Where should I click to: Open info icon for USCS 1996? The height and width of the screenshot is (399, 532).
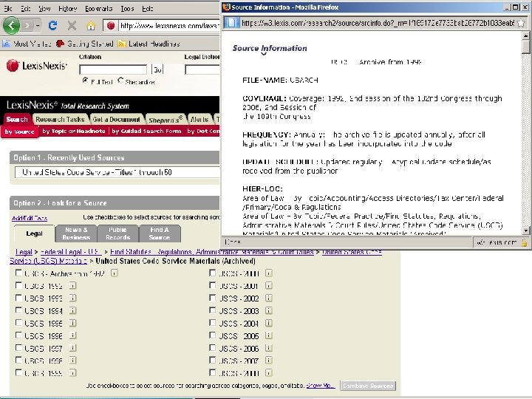click(72, 335)
